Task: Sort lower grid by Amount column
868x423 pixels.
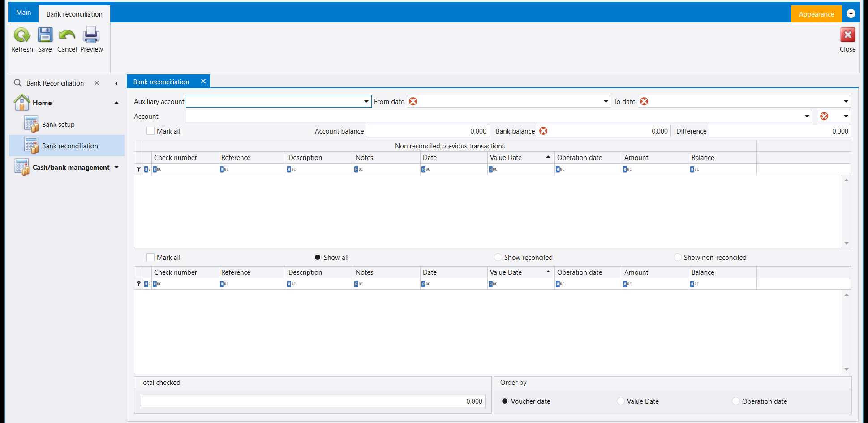Action: pos(655,272)
